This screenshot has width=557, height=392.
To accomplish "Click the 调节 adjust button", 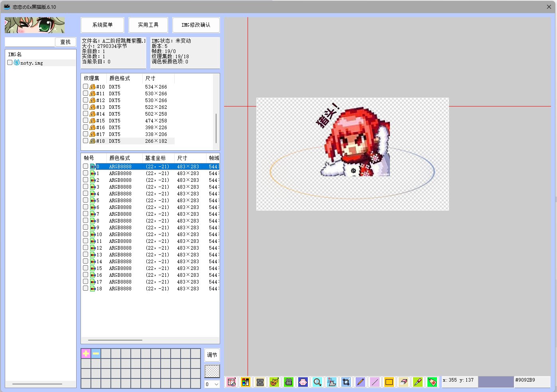I will tap(212, 355).
